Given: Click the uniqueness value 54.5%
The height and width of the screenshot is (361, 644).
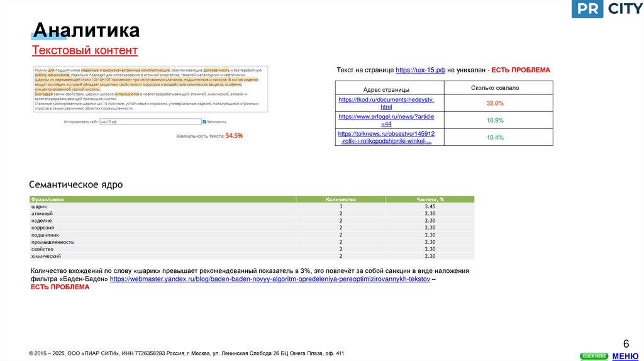Looking at the screenshot, I should click(234, 135).
